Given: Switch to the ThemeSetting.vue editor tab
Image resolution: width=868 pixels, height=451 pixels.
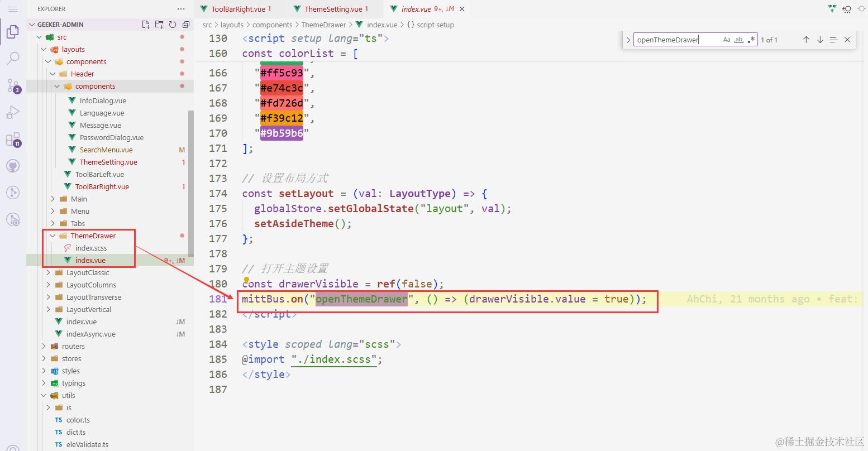Looking at the screenshot, I should [x=336, y=9].
